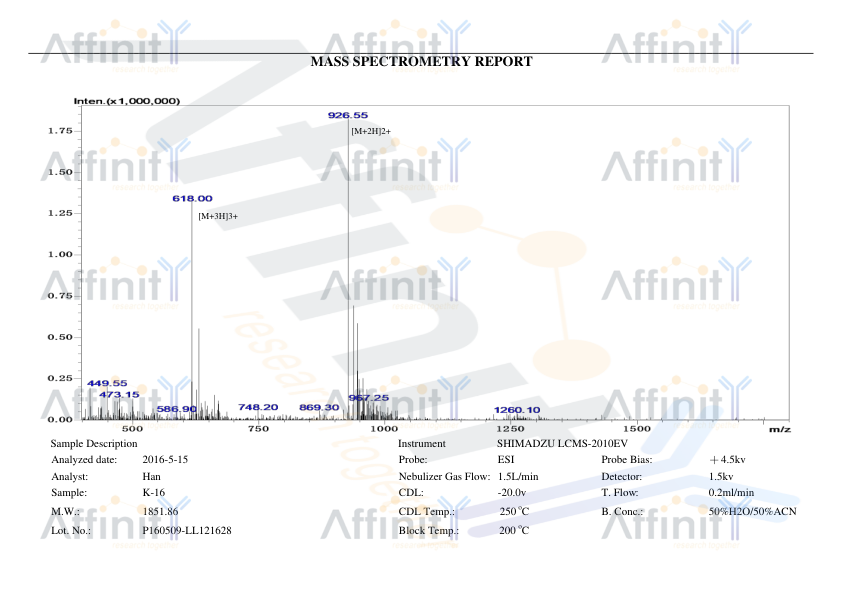The height and width of the screenshot is (596, 842).
Task: Select the 0.2ml/min flow value
Action: click(x=731, y=493)
